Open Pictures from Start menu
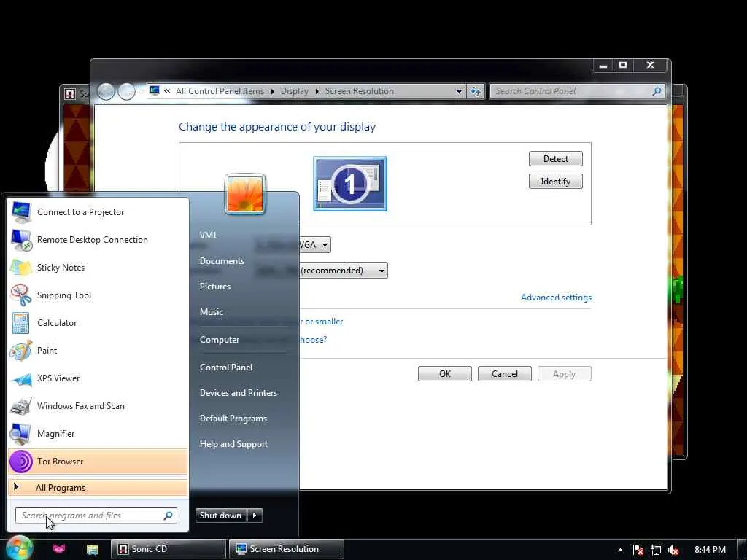 tap(215, 286)
